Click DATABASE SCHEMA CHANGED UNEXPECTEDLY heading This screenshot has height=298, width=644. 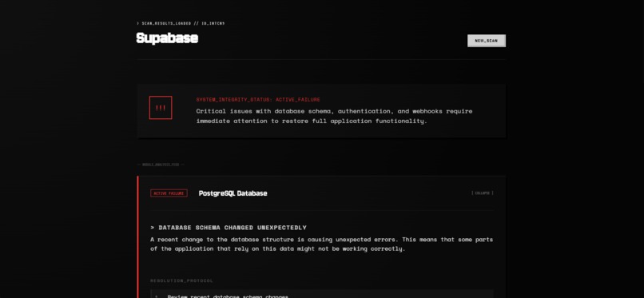(x=229, y=228)
